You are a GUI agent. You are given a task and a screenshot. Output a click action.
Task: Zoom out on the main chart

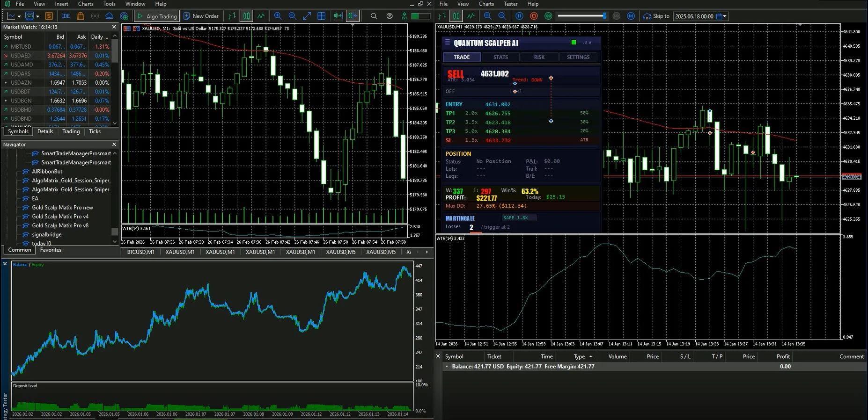(293, 16)
